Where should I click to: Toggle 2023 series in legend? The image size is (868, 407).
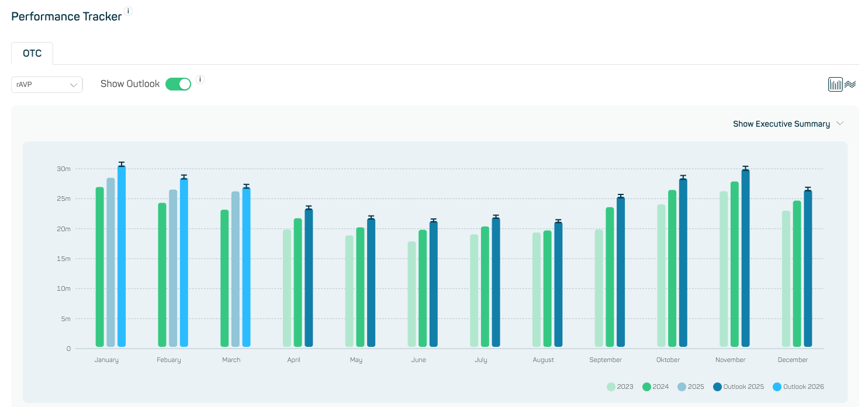(x=620, y=387)
